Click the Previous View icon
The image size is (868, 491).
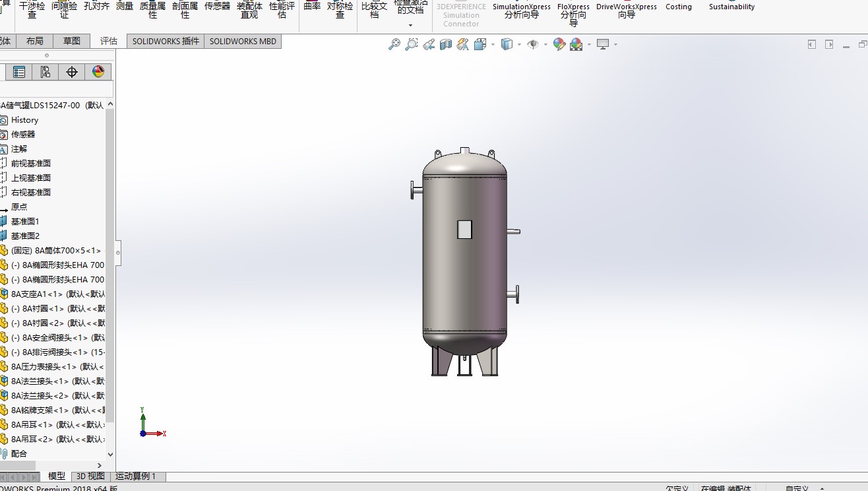(429, 44)
